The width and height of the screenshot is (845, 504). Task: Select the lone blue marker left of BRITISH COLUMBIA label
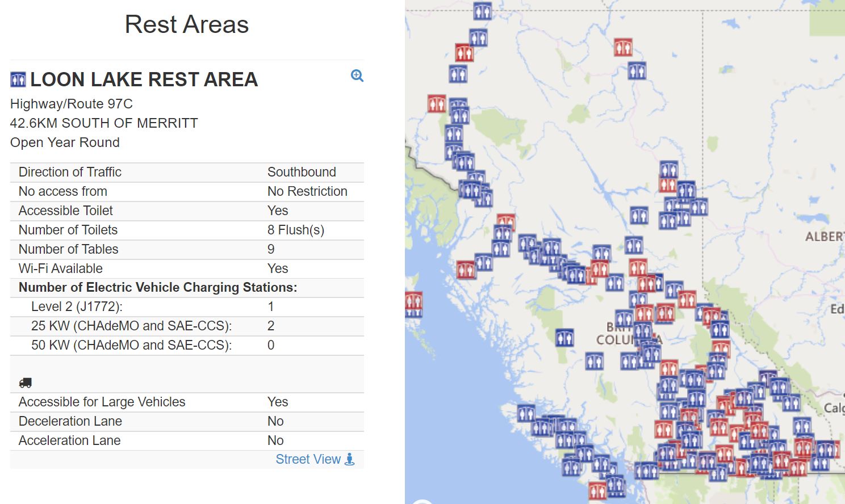[564, 338]
